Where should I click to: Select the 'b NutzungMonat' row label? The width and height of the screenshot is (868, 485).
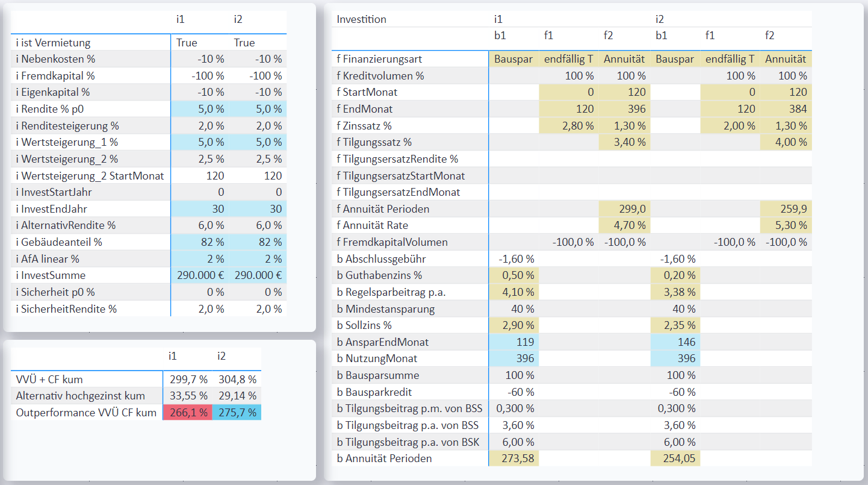(x=377, y=358)
